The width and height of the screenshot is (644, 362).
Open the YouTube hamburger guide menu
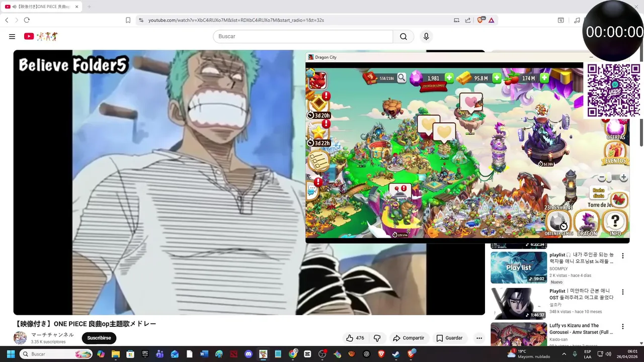(x=12, y=36)
